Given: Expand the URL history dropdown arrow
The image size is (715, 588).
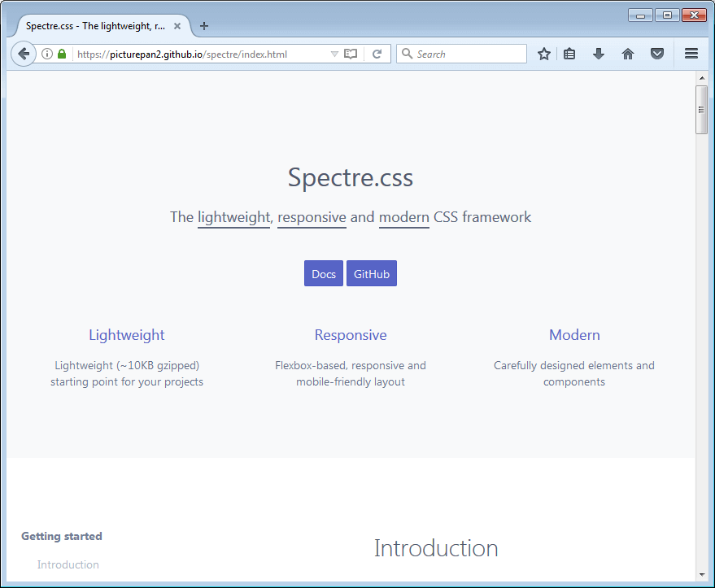Looking at the screenshot, I should click(334, 54).
